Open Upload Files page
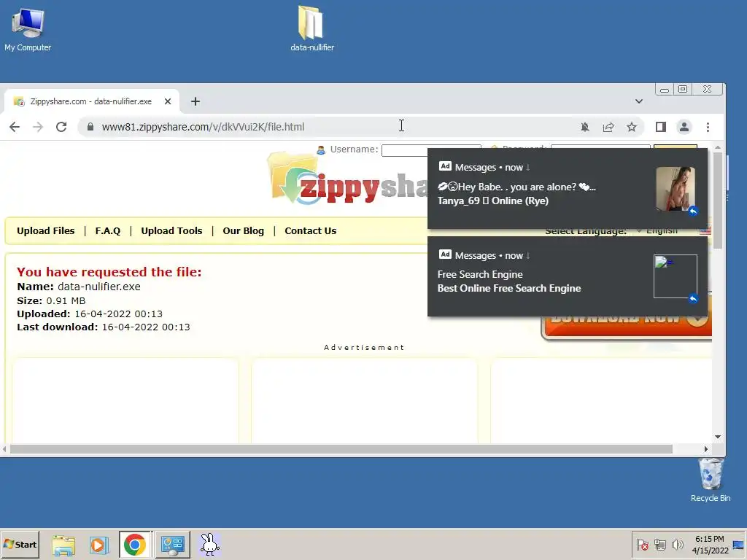747x560 pixels. 46,231
